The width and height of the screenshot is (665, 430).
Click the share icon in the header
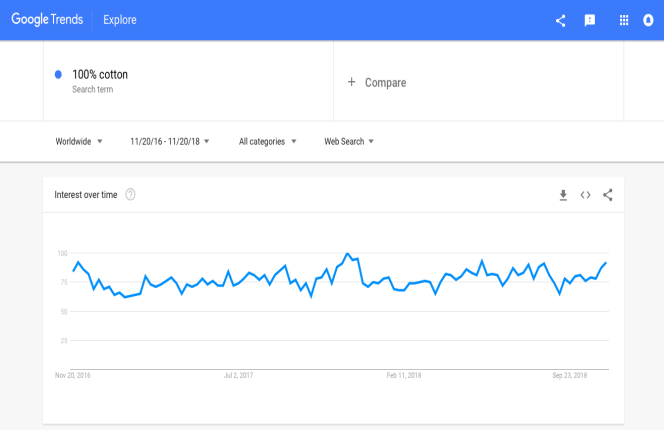(560, 20)
